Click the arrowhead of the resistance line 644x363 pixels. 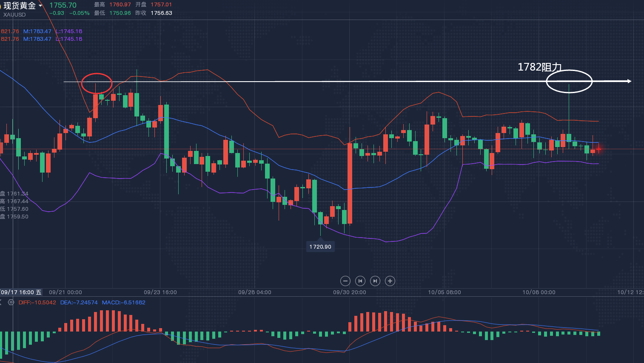pyautogui.click(x=629, y=81)
